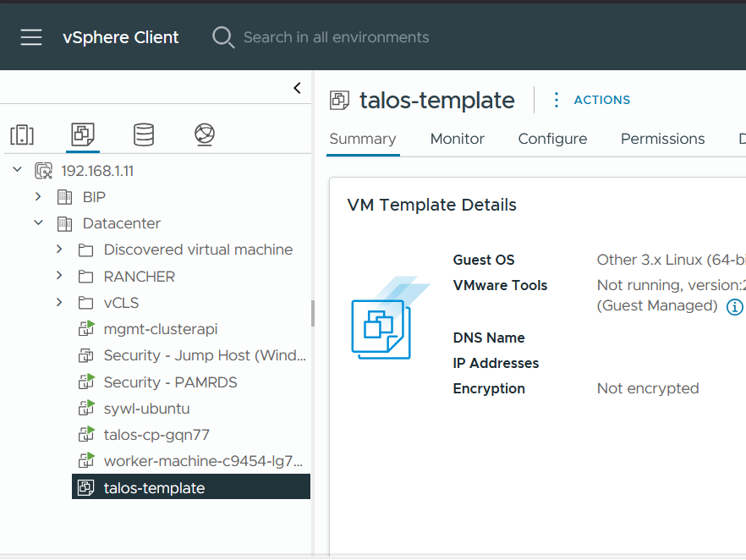746x560 pixels.
Task: Click the RANCHER folder icon
Action: pos(85,277)
